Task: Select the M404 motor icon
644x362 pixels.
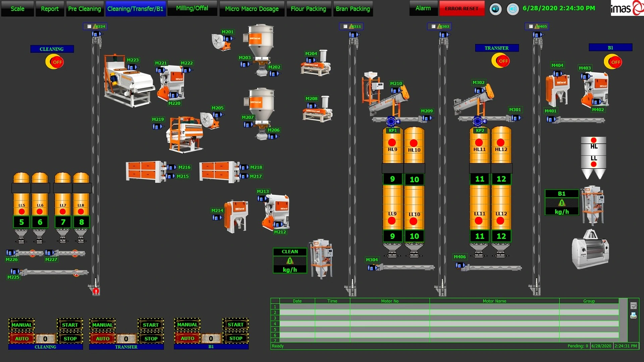Action: point(558,73)
